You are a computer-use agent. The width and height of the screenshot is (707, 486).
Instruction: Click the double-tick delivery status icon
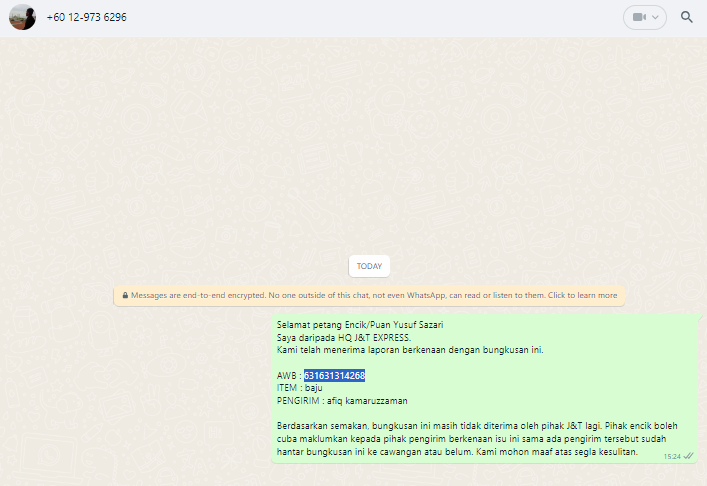coord(688,456)
